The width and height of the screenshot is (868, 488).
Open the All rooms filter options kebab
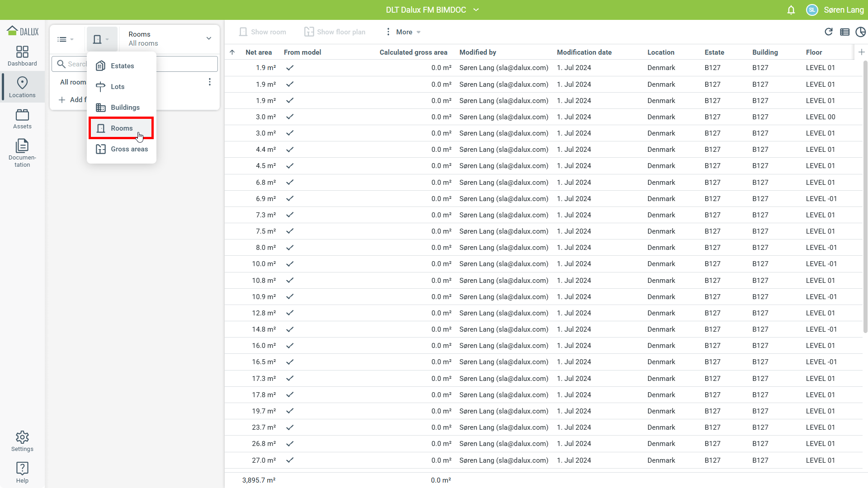[209, 82]
